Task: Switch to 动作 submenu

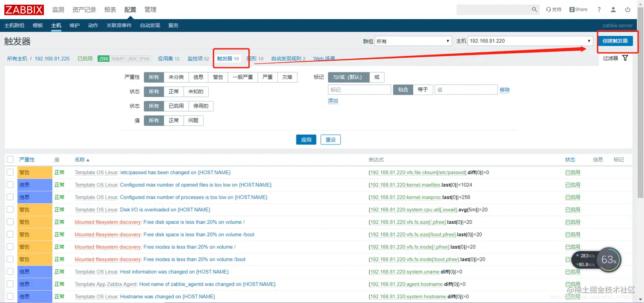Action: [93, 26]
